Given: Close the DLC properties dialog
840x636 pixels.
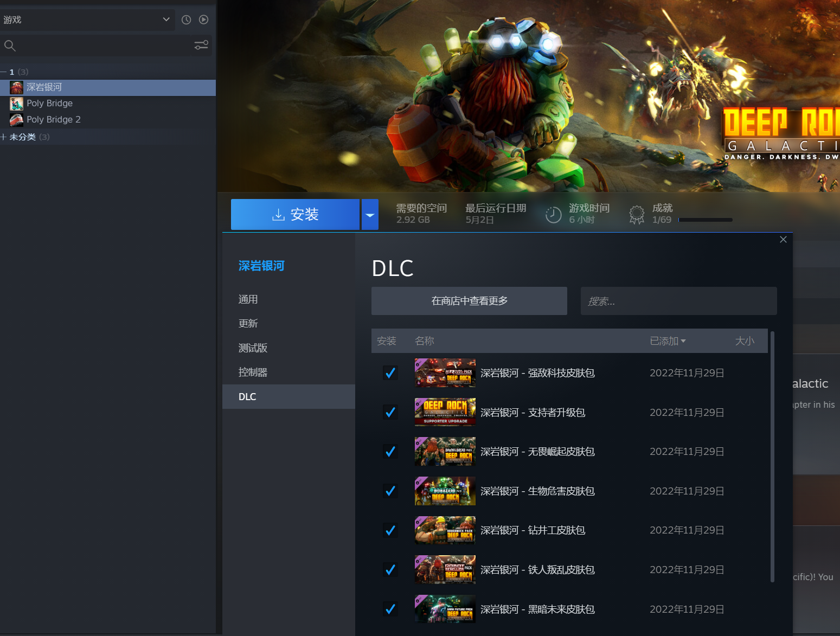Looking at the screenshot, I should tap(783, 240).
